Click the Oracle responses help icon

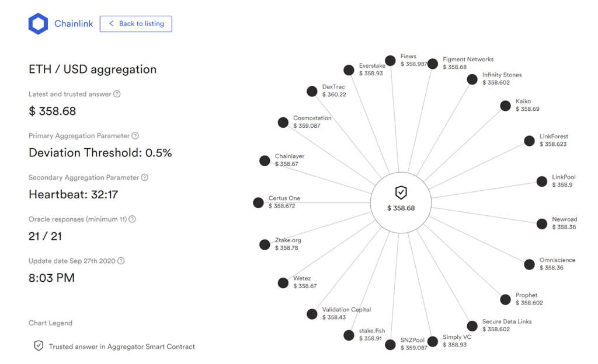[132, 219]
